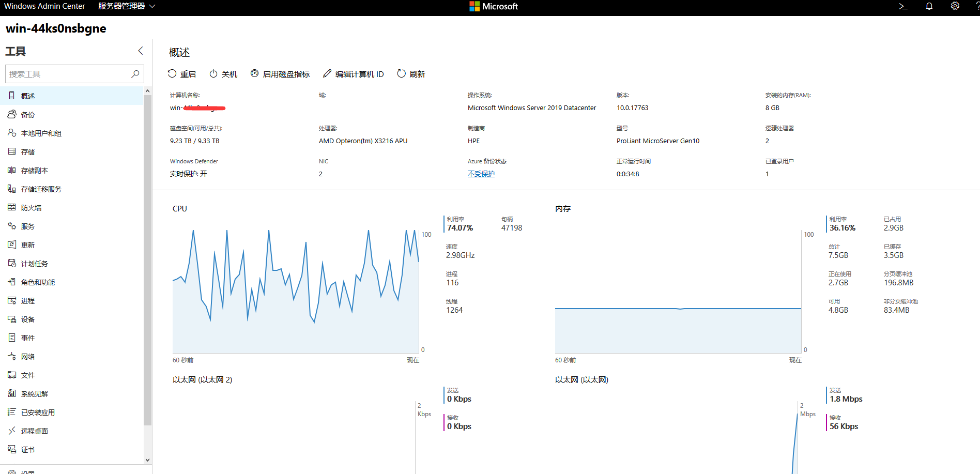
Task: Open the 存储 (Storage) tool
Action: coord(28,151)
